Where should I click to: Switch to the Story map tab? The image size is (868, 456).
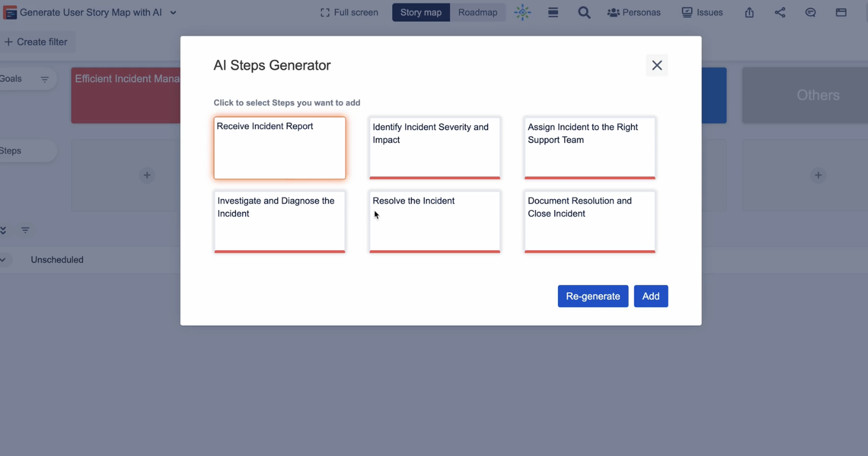pyautogui.click(x=421, y=13)
